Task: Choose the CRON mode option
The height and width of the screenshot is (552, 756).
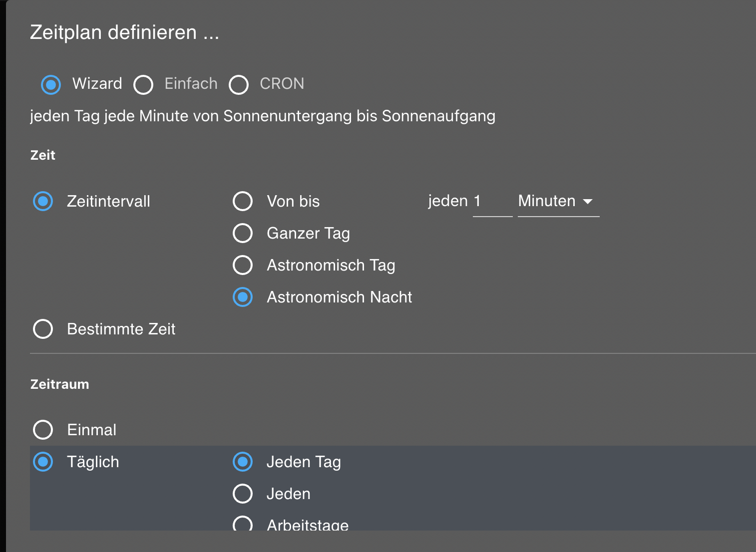Action: click(239, 84)
